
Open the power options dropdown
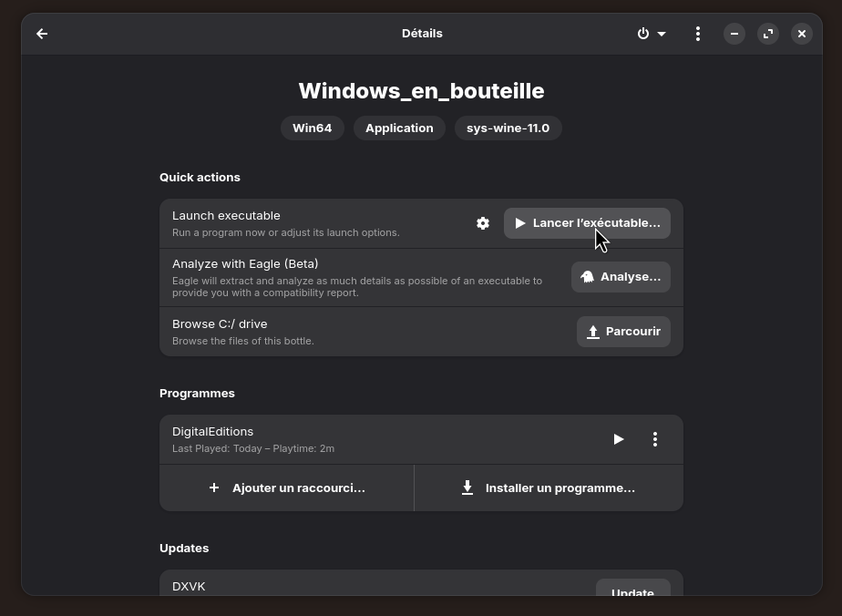pyautogui.click(x=651, y=34)
